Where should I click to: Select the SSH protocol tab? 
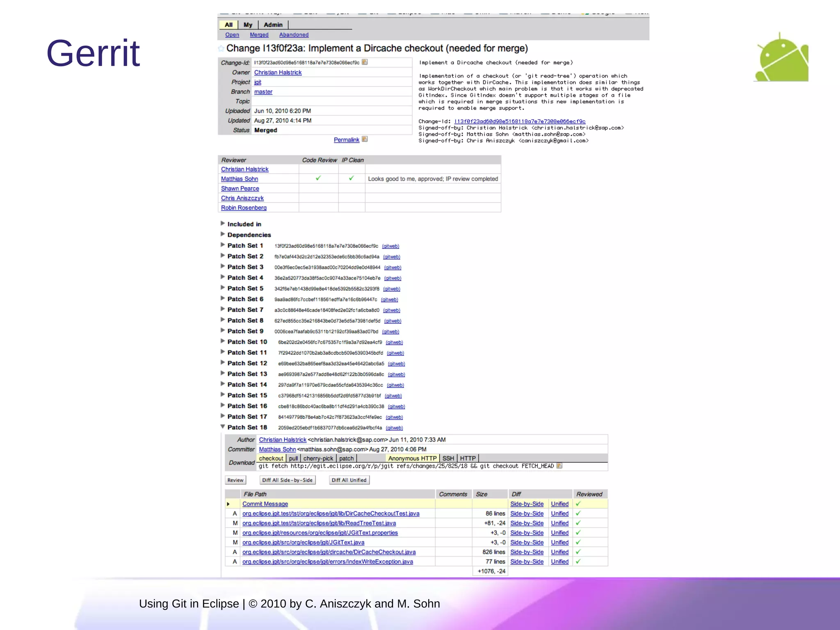[448, 458]
